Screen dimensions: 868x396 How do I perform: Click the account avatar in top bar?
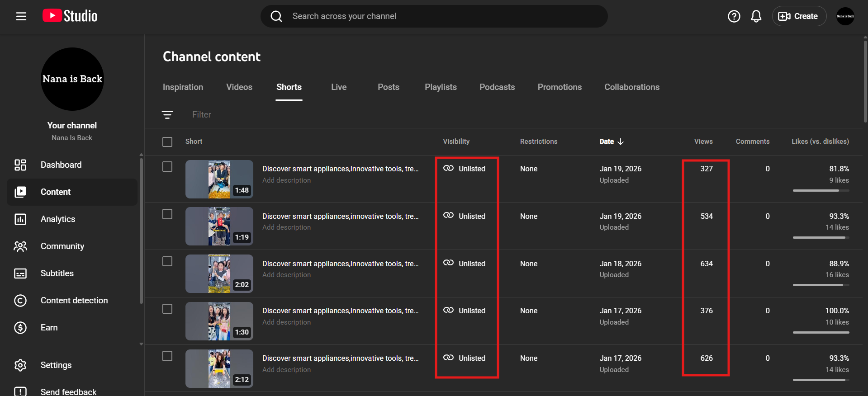click(x=845, y=16)
